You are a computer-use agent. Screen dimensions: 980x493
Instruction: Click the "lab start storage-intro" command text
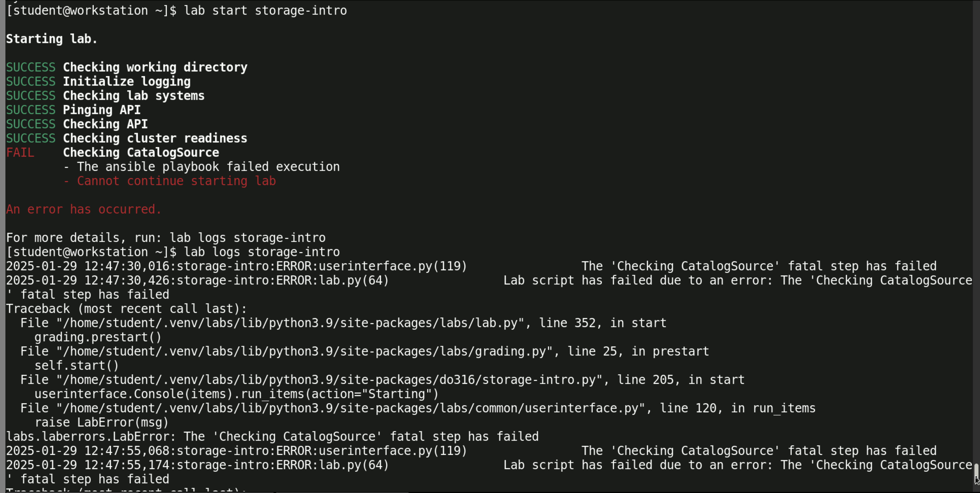265,11
